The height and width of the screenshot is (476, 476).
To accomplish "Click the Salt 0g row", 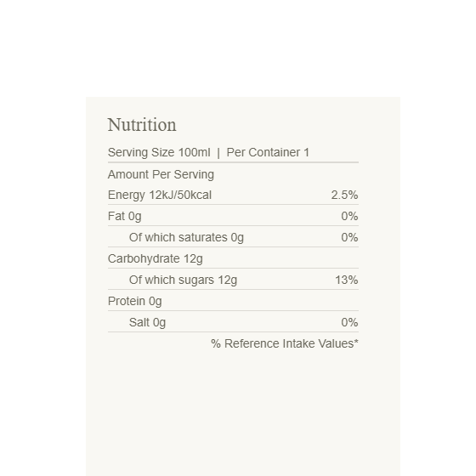I will coord(233,322).
